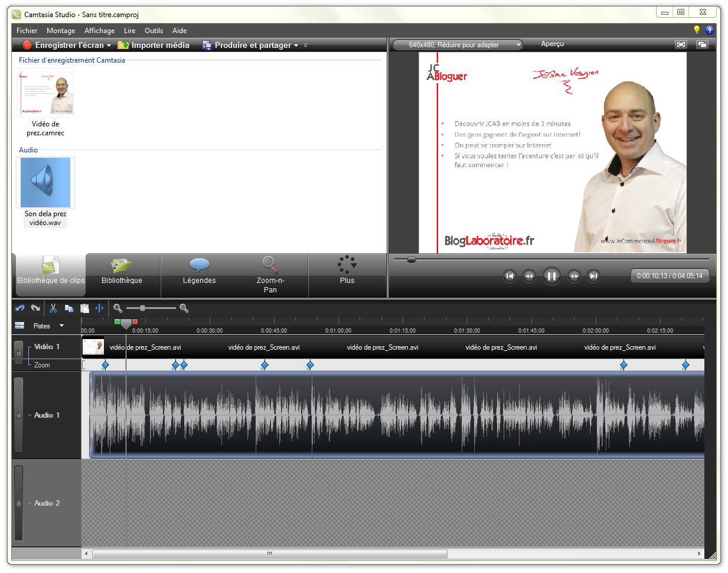
Task: Select the Vidéo de prez.camrec thumbnail
Action: point(46,93)
